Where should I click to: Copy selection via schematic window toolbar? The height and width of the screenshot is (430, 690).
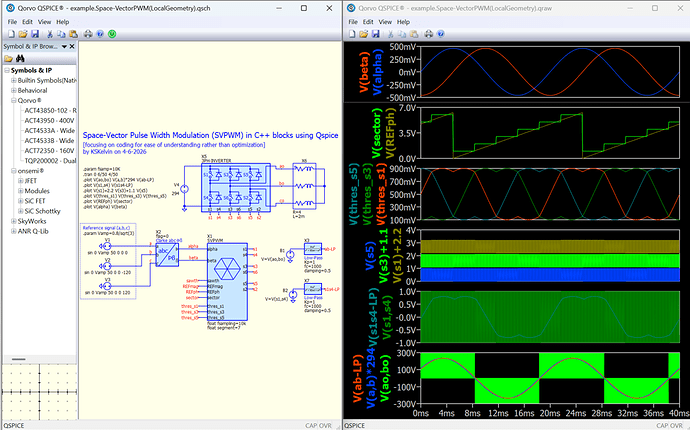tap(61, 34)
